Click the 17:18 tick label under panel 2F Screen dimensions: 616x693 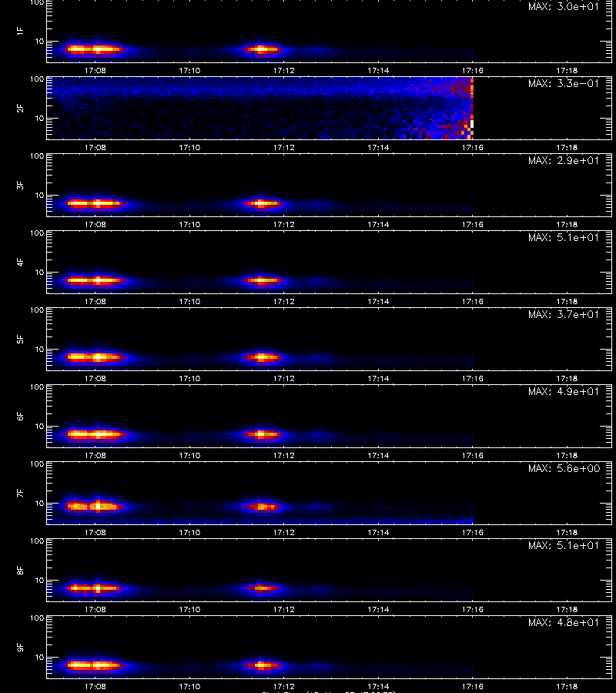tap(567, 148)
